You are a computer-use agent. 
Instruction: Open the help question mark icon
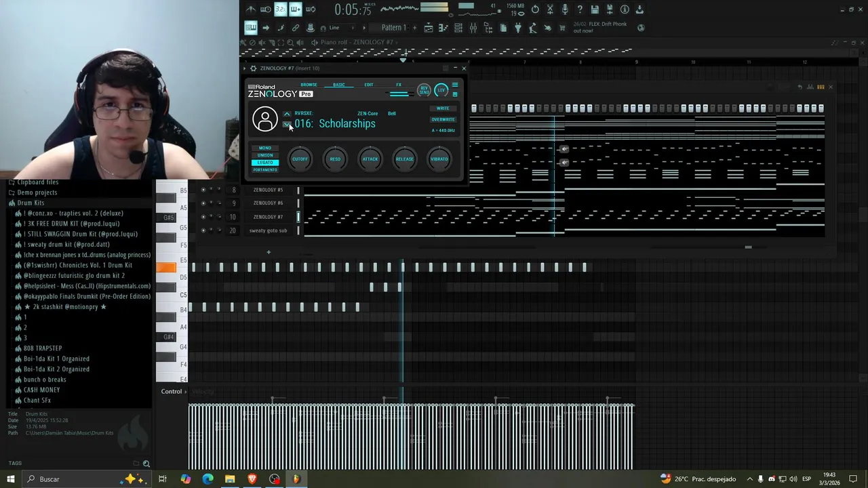(x=580, y=9)
